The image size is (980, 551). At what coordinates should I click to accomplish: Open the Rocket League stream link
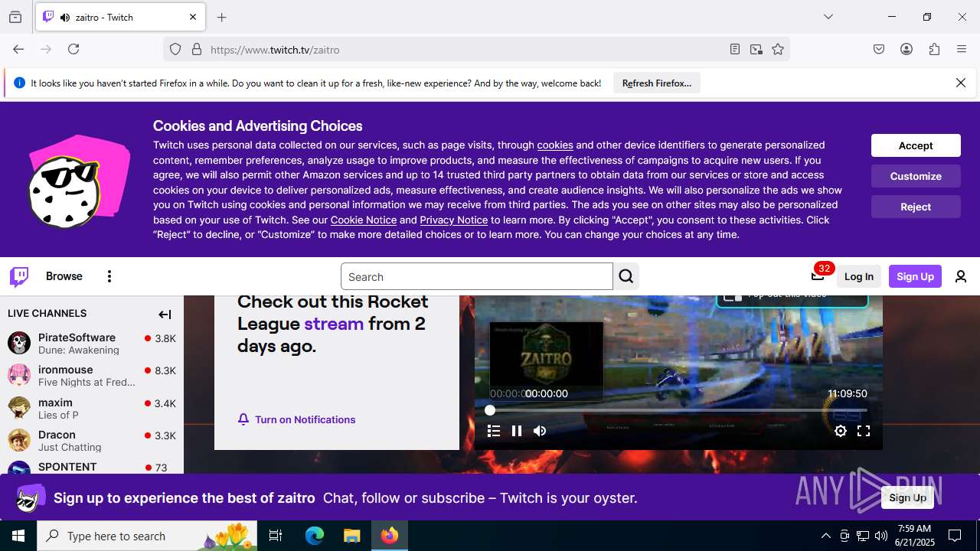pos(334,323)
